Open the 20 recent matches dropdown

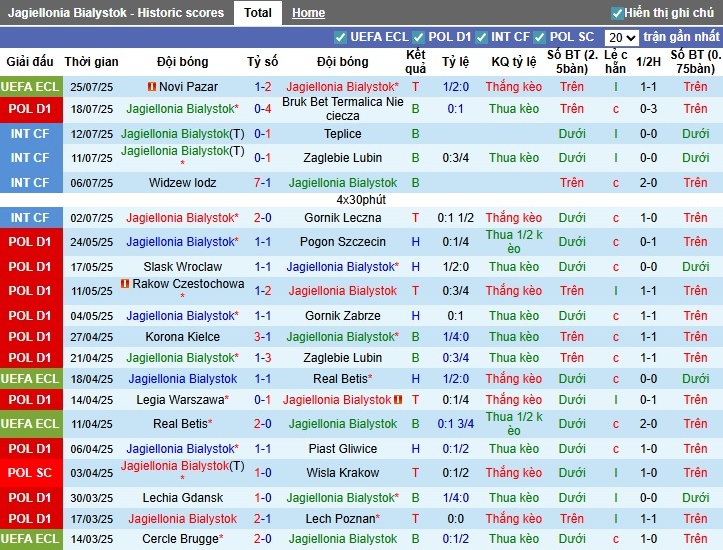622,37
